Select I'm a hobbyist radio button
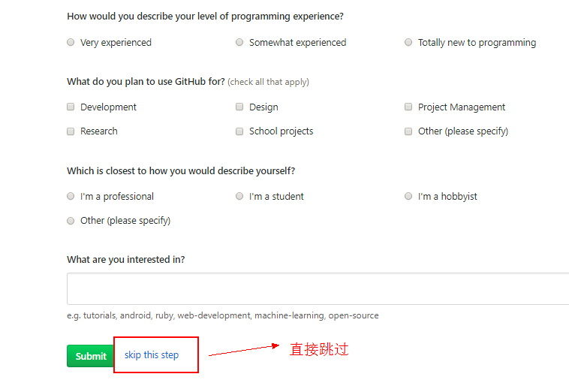This screenshot has width=569, height=392. (x=408, y=197)
